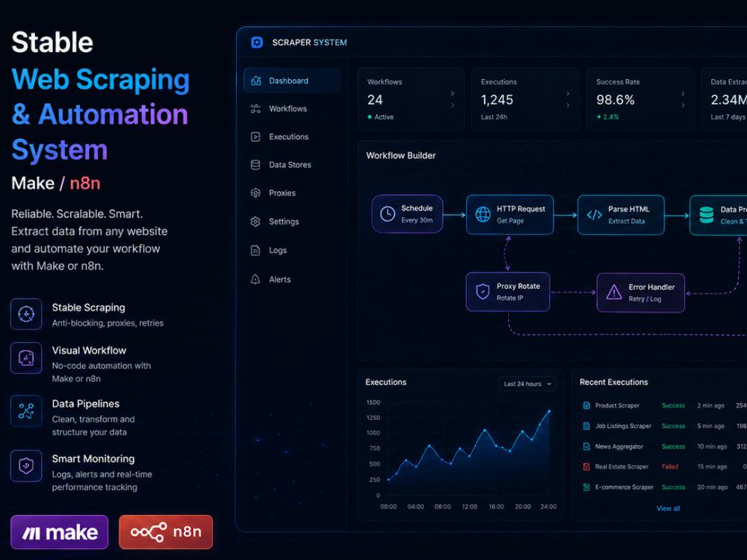Select the HTTP Request Get Page node
Image resolution: width=747 pixels, height=560 pixels.
tap(509, 215)
